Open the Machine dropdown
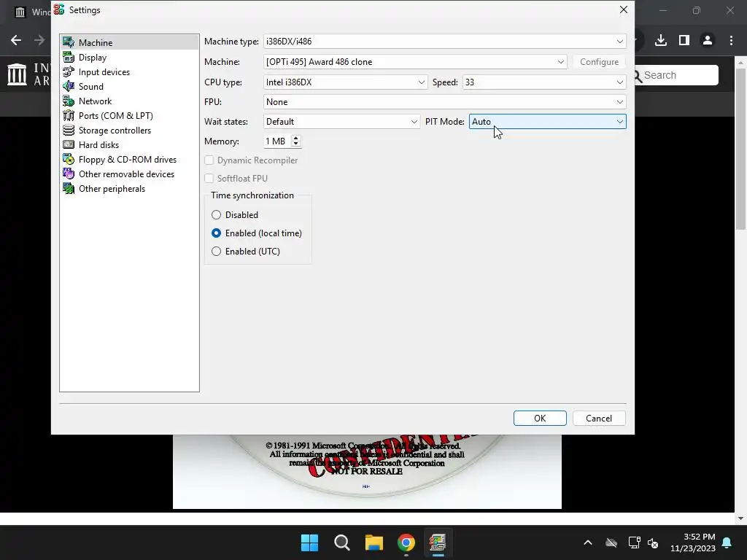This screenshot has height=560, width=747. coord(415,62)
